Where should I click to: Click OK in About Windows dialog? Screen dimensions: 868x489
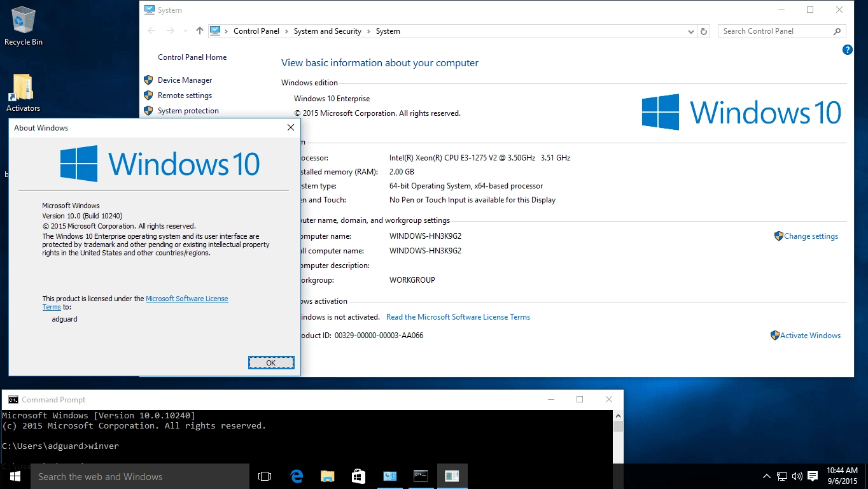click(271, 363)
